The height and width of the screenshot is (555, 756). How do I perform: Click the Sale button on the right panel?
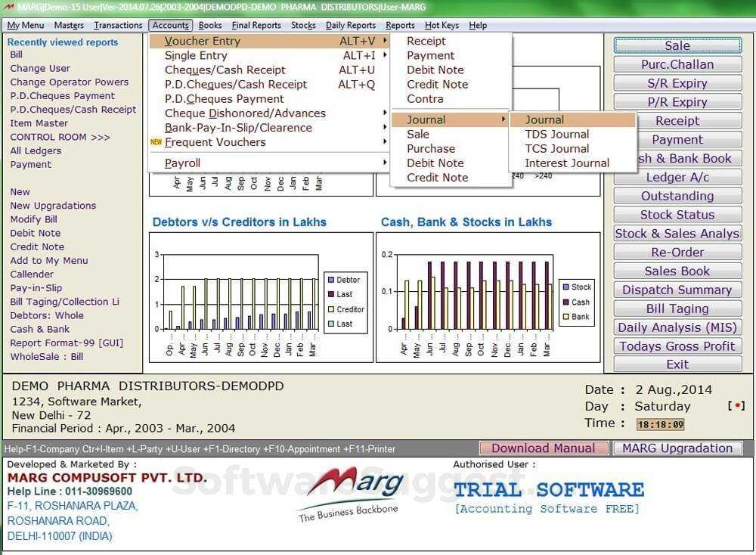coord(677,45)
